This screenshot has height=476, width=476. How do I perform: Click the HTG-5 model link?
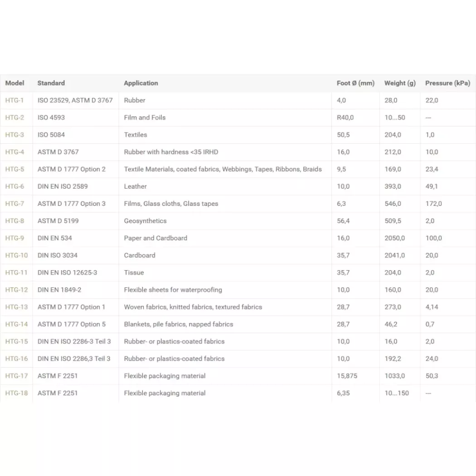15,169
